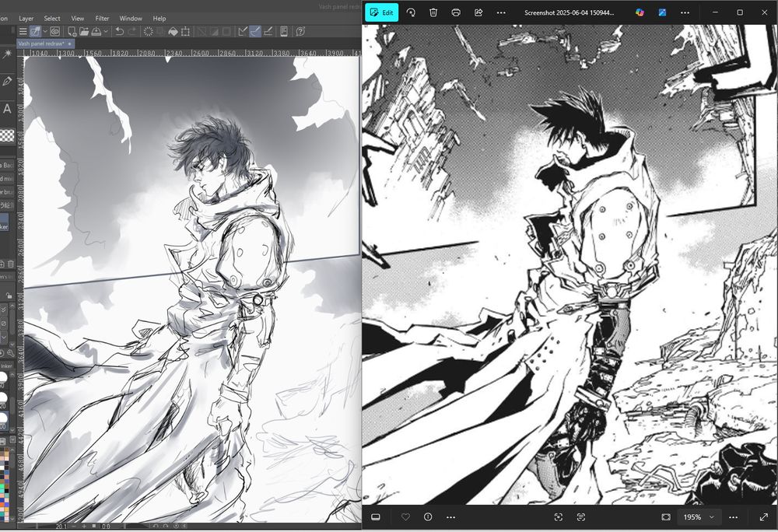Open three-dots menu right of zoom percentage

tap(734, 517)
